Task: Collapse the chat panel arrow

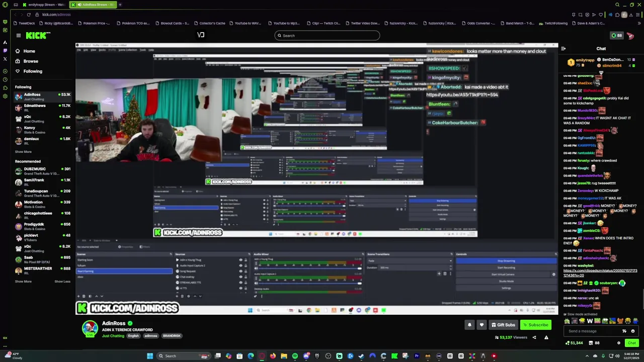Action: 563,49
